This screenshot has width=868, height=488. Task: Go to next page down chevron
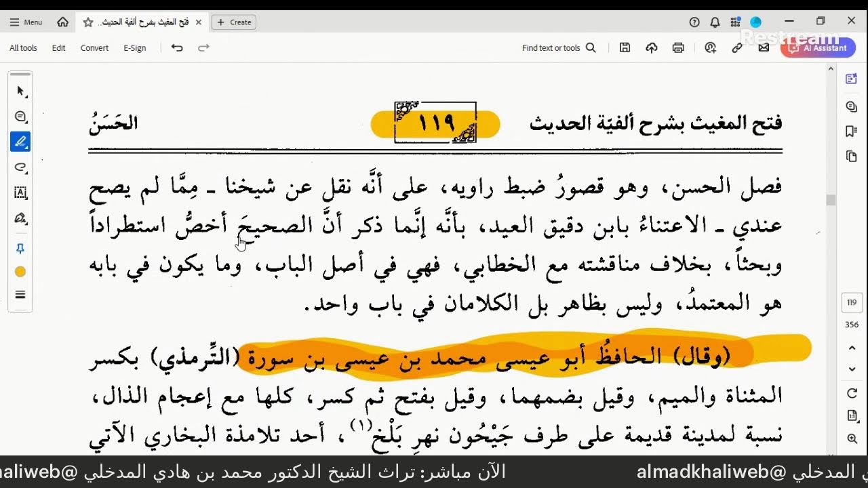[x=852, y=369]
